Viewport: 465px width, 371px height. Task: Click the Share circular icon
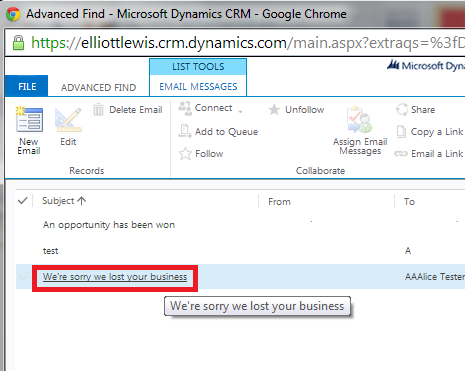(x=402, y=109)
